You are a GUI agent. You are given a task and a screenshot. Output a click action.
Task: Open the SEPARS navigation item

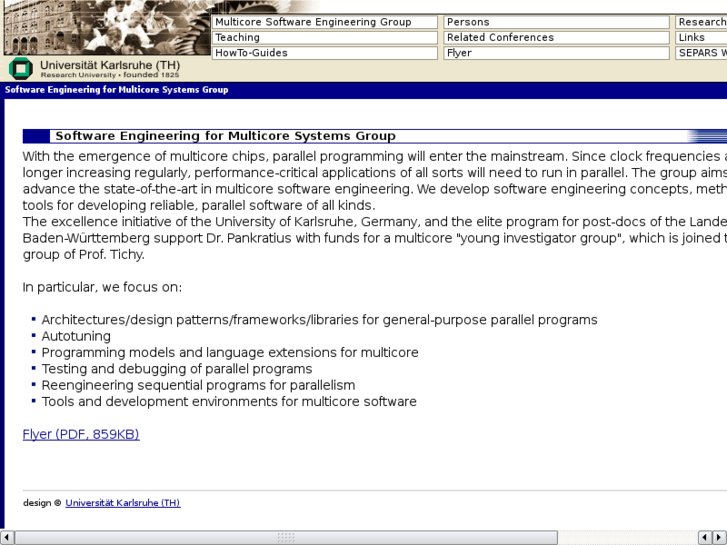click(x=701, y=53)
